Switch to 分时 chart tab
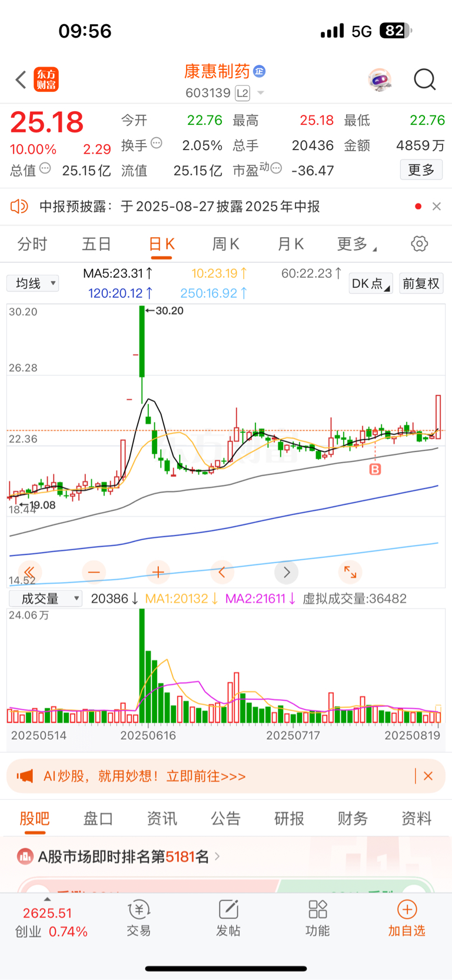This screenshot has height=980, width=452. 32,244
